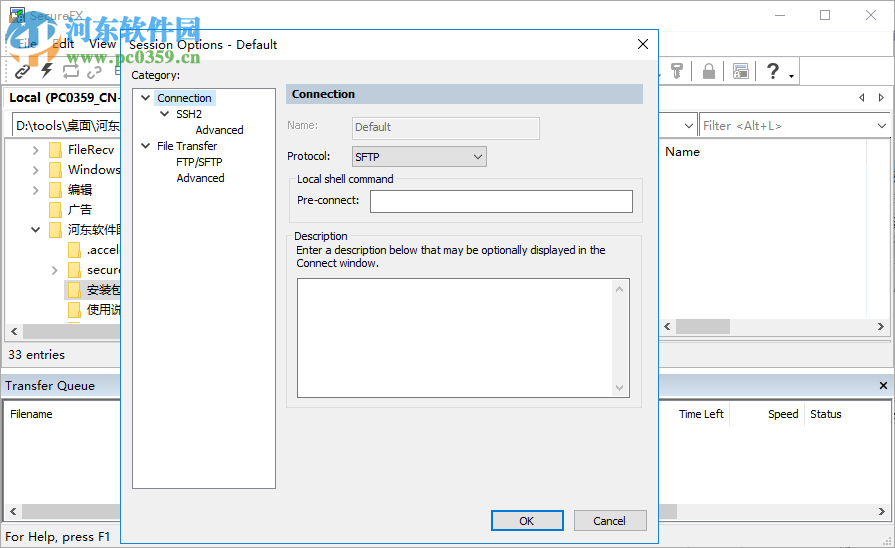Screen dimensions: 895x548
Task: Click the remote pane horizontal scrollbar thumb
Action: pyautogui.click(x=703, y=327)
